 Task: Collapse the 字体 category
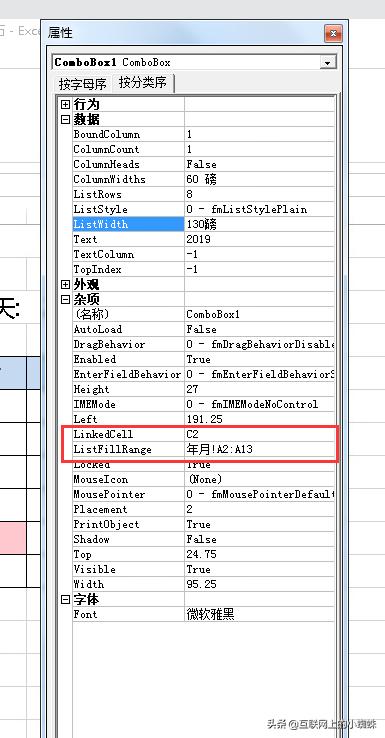(65, 600)
